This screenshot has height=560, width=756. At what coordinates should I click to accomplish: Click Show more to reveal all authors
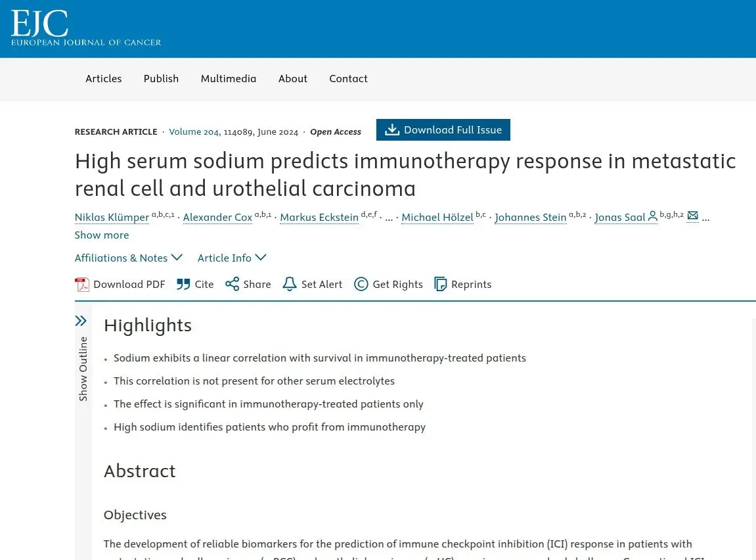point(102,235)
